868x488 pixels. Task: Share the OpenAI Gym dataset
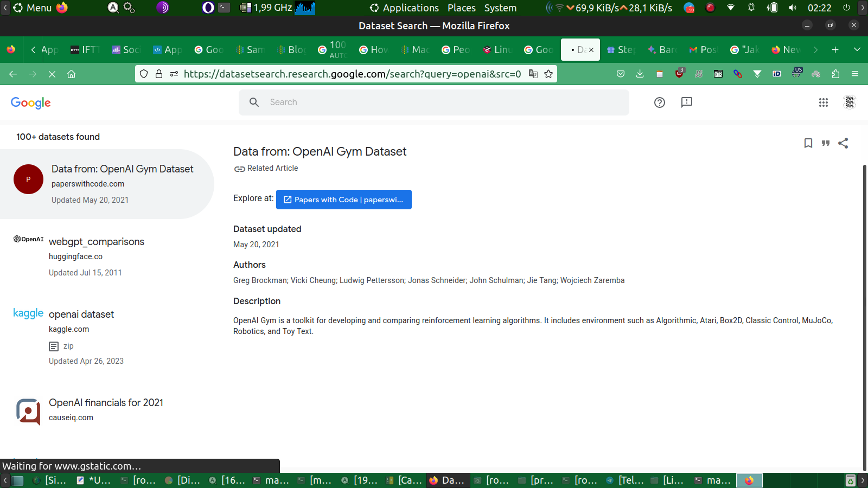[843, 143]
